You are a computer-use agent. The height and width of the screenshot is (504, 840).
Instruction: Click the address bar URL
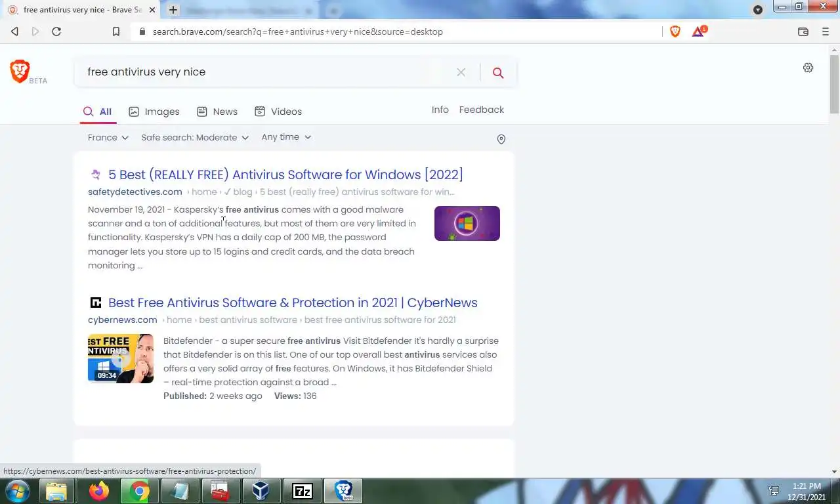298,31
